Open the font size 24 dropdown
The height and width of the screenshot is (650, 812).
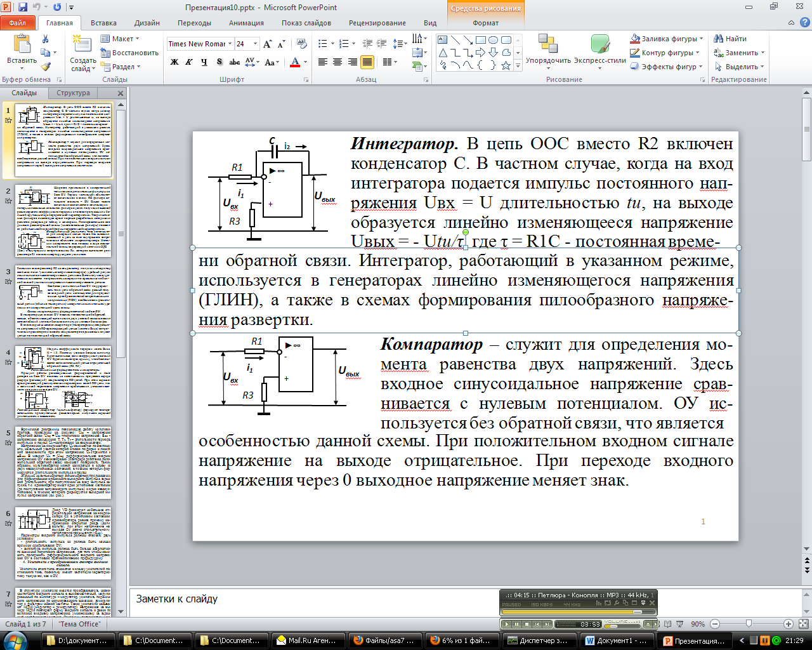click(x=256, y=44)
